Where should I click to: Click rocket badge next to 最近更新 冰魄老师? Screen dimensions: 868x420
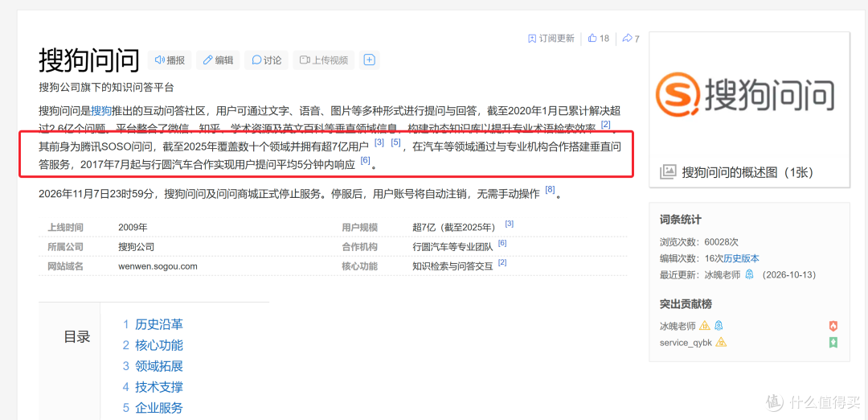coord(749,274)
